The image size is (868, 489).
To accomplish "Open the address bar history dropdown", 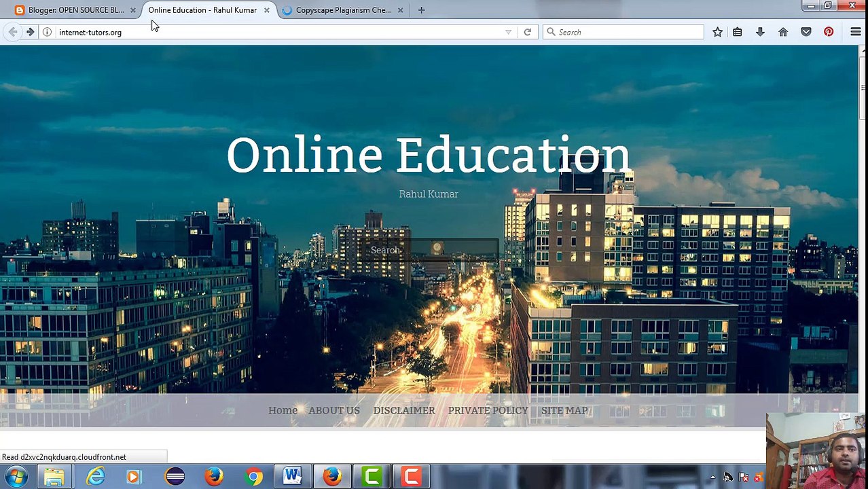I will coord(508,32).
